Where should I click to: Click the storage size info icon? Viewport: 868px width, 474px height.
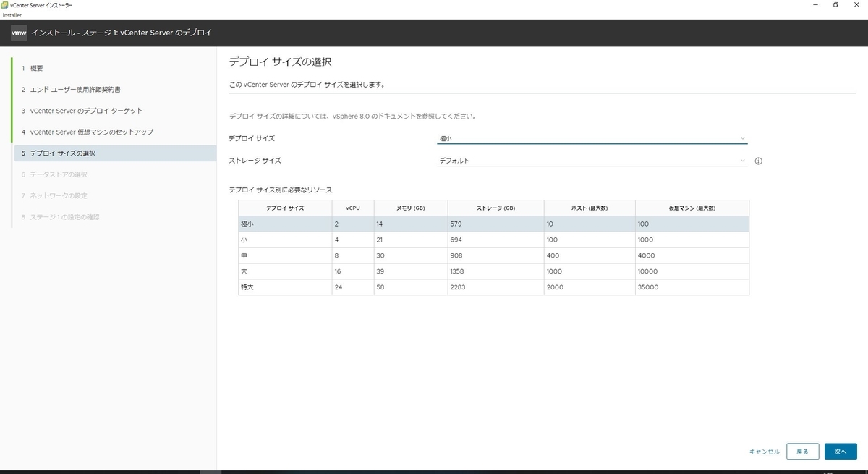(x=759, y=161)
